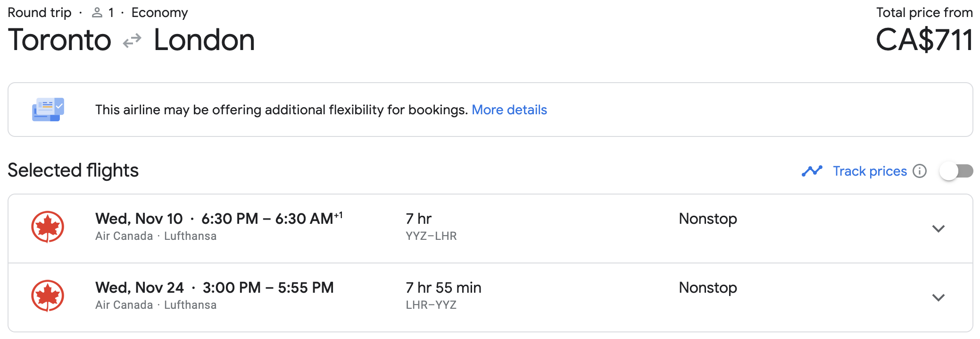Select the Toronto origin heading
Image resolution: width=980 pixels, height=339 pixels.
pyautogui.click(x=60, y=40)
